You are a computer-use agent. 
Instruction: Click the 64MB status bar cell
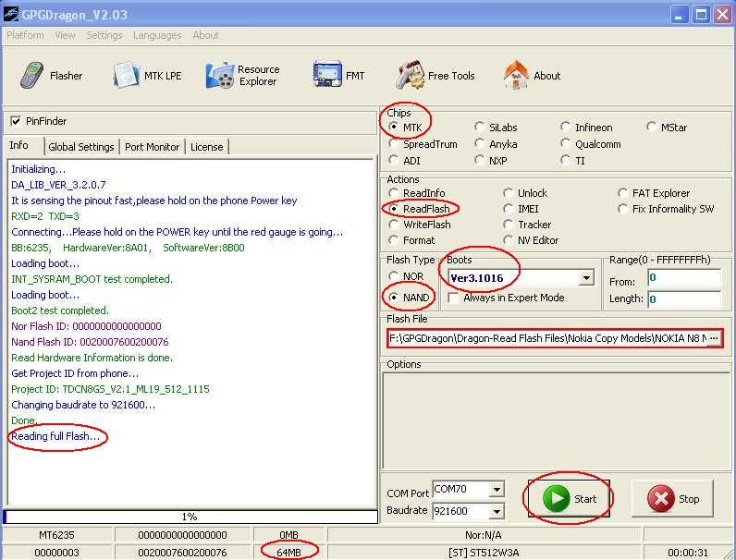[x=288, y=553]
